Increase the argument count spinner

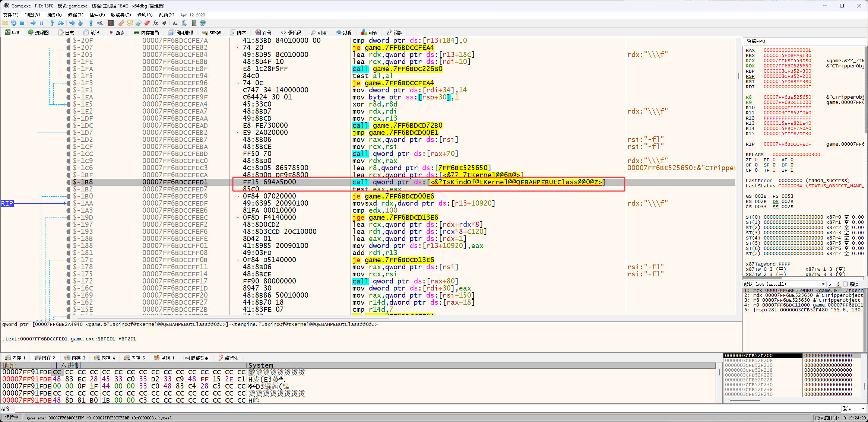pos(838,283)
